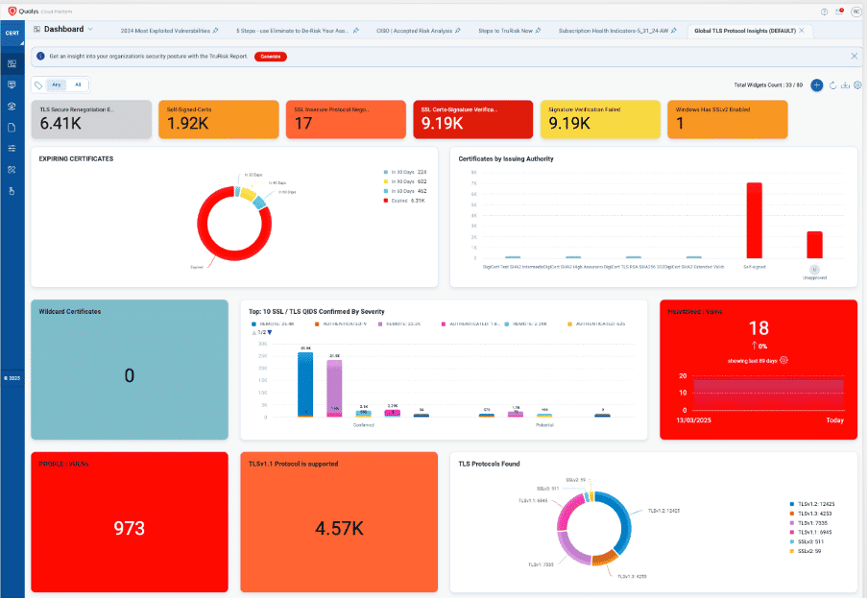Screen dimensions: 868x599
Task: Switch to Steps to TruRisk New tab
Action: 505,31
